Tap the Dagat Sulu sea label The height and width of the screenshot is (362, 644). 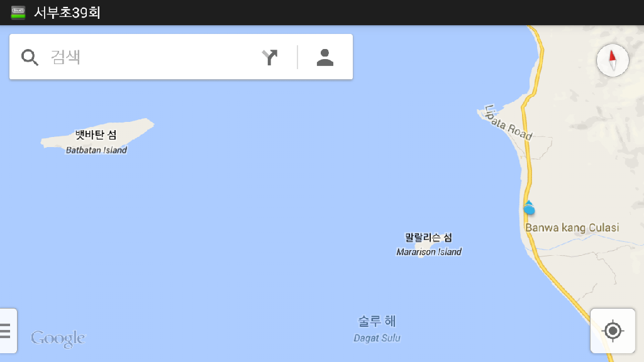tap(377, 338)
